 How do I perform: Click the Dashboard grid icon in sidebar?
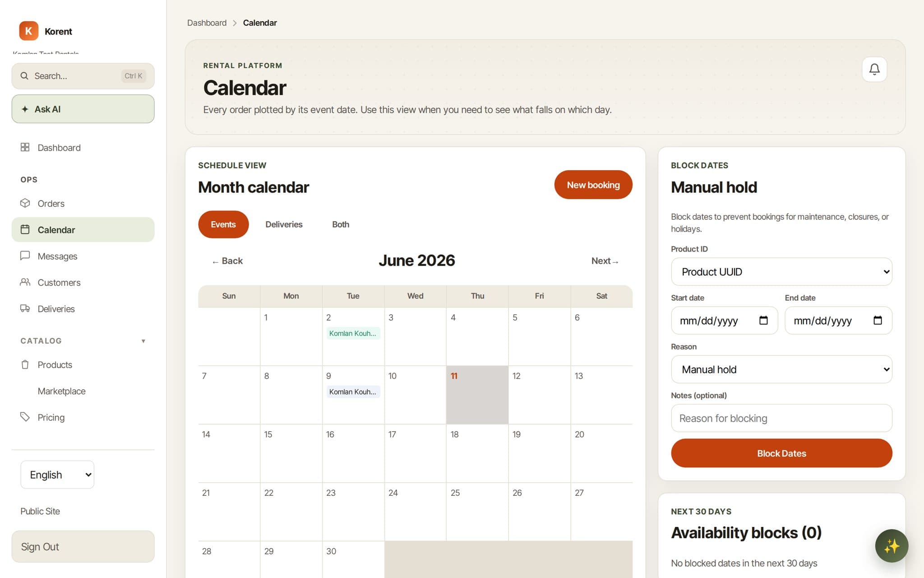(25, 147)
